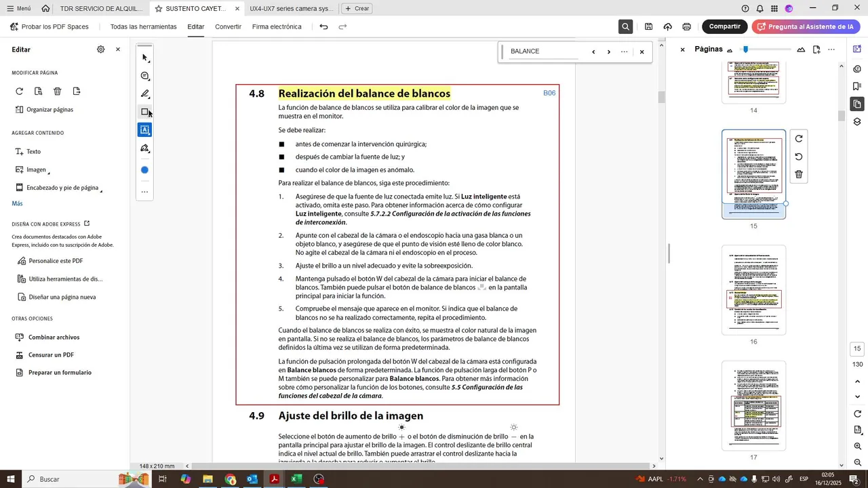
Task: Open the blue color picker swatch
Action: coord(144,170)
